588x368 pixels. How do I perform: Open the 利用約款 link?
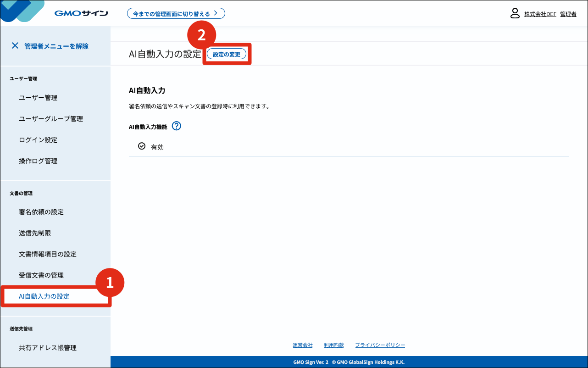[x=333, y=345]
